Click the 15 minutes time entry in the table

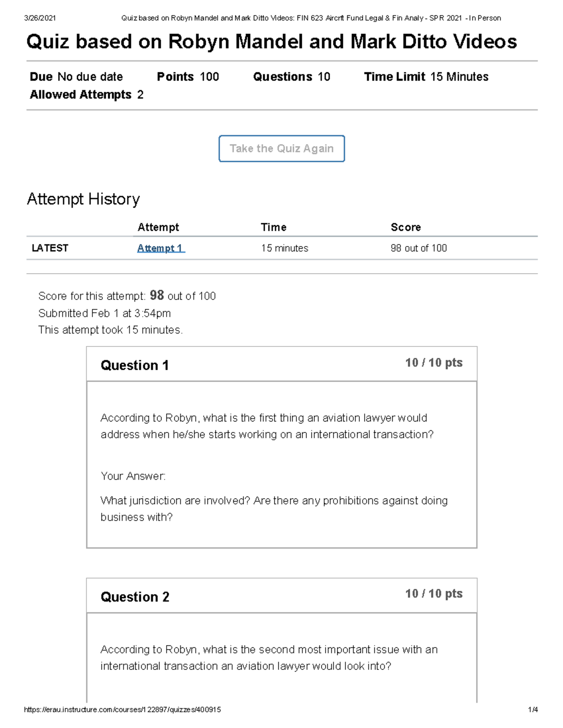[284, 248]
